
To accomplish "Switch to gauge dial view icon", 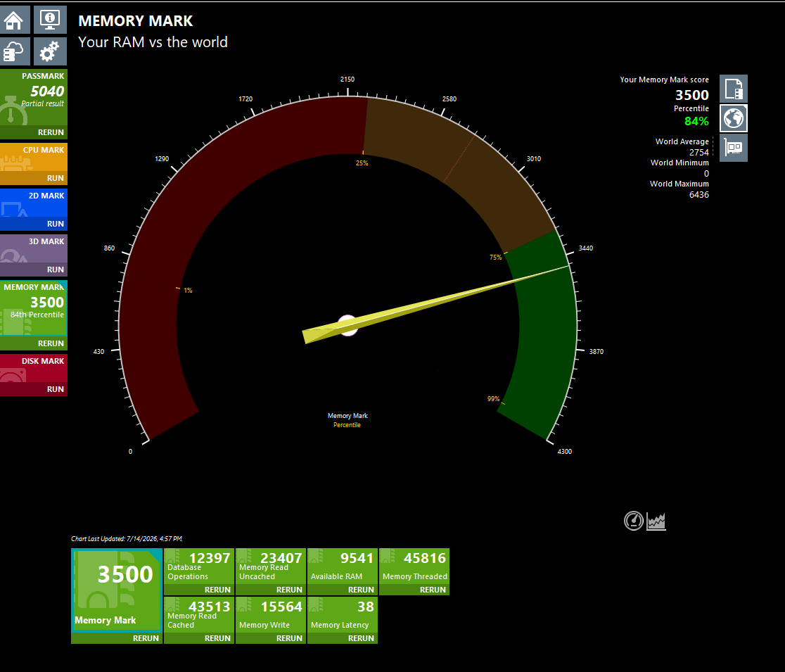I will (633, 521).
